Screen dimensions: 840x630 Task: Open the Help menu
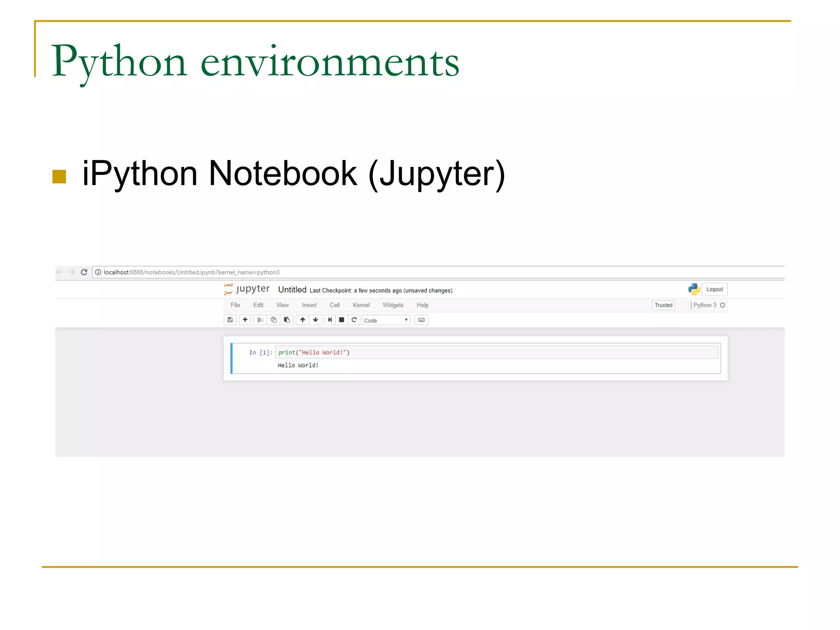[422, 305]
